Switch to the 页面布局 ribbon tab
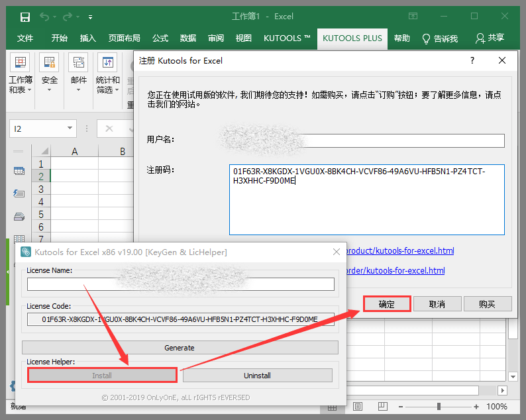This screenshot has height=420, width=526. (124, 38)
